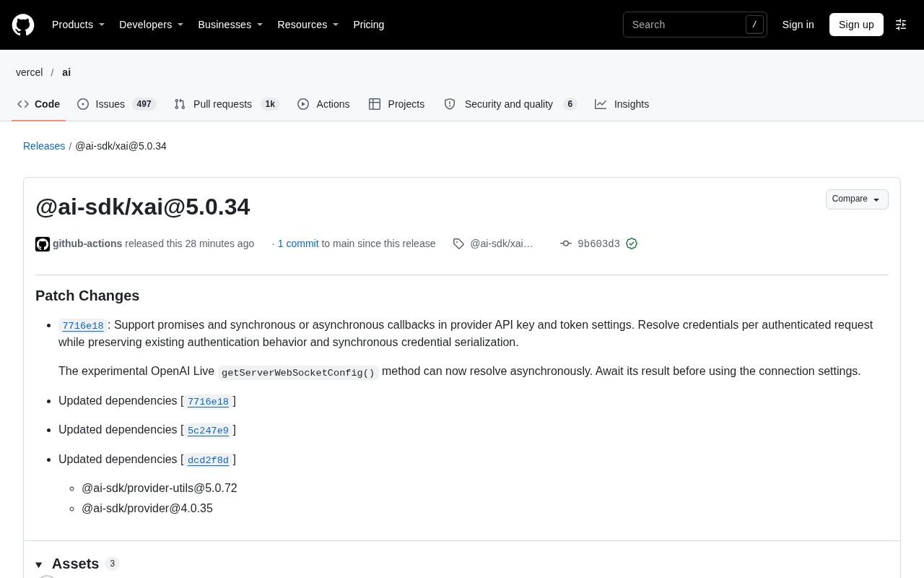
Task: Open the @ai-sdk/xai tag link
Action: click(502, 243)
